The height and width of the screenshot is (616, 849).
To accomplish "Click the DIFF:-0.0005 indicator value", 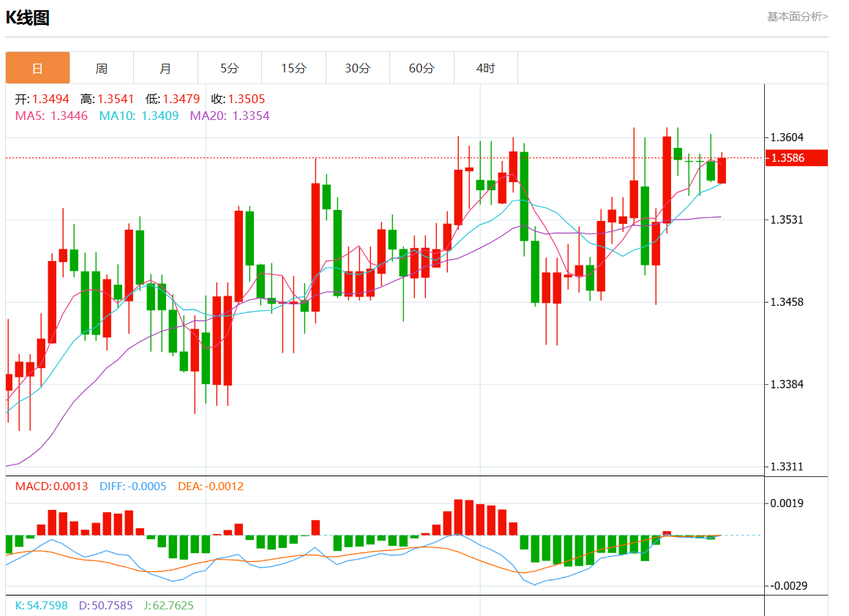I will click(x=132, y=486).
